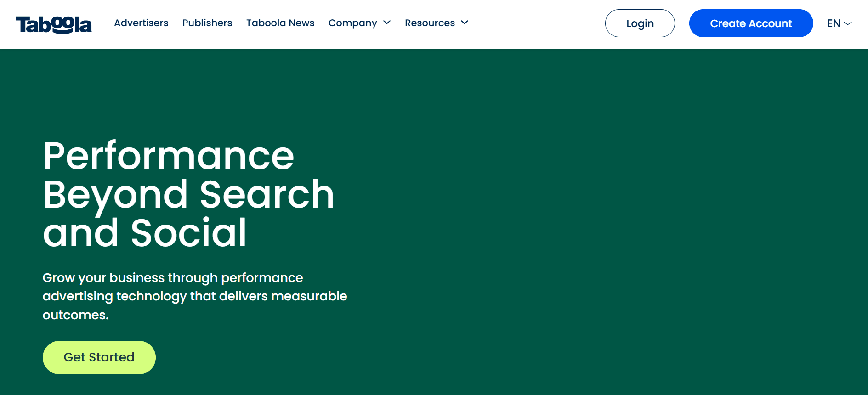
Task: Click the word Performance in the headline
Action: coord(168,156)
